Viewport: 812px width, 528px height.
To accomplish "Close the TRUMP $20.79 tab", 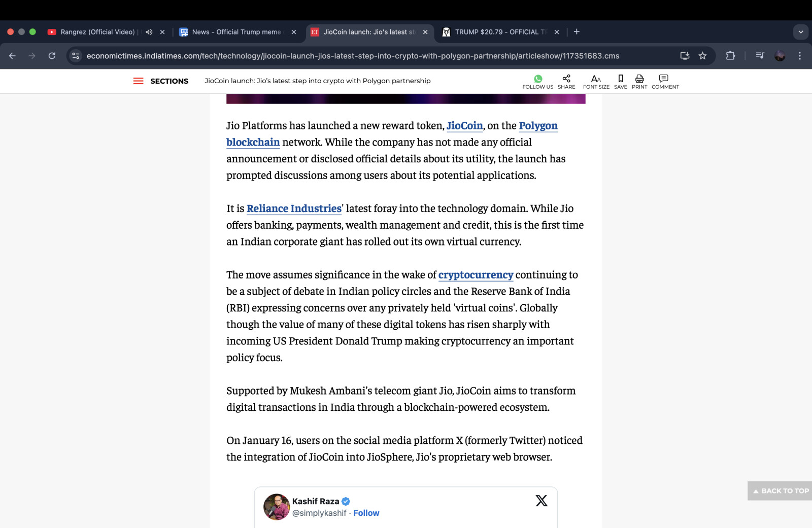I will tap(557, 32).
